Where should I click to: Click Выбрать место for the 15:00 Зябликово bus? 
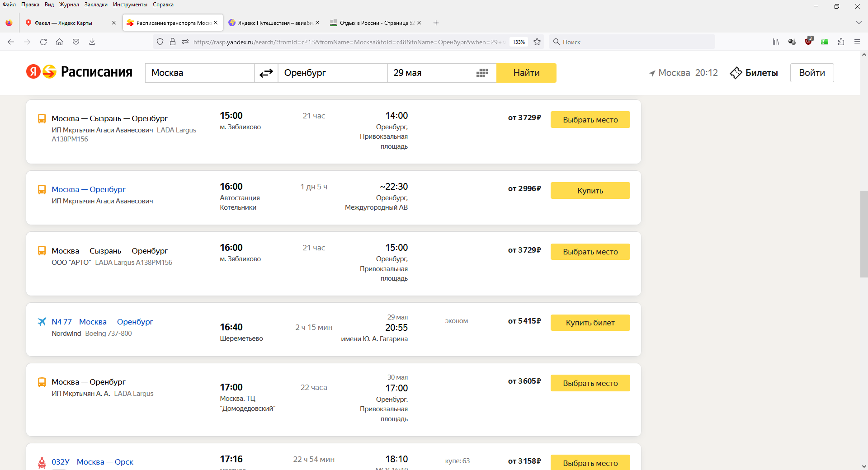pos(590,120)
